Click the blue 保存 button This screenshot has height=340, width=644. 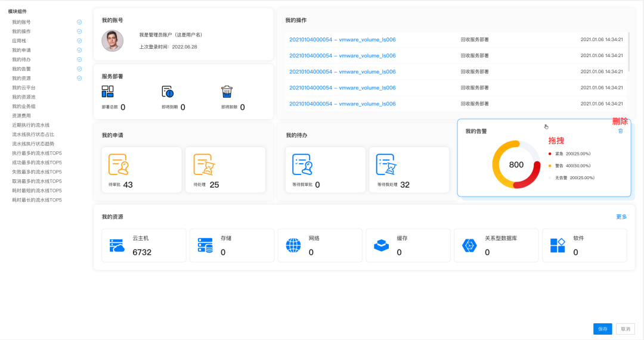coord(602,329)
